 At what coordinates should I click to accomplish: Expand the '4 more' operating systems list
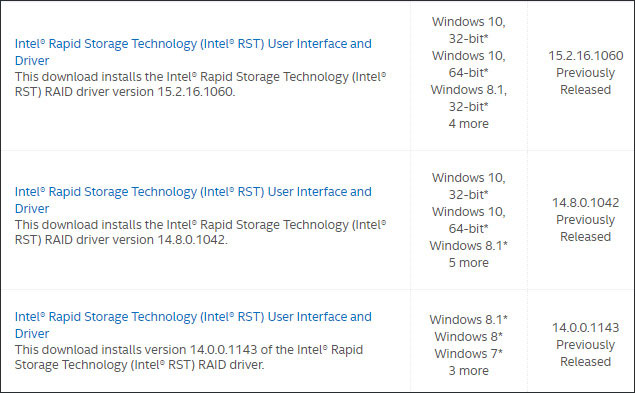(469, 124)
